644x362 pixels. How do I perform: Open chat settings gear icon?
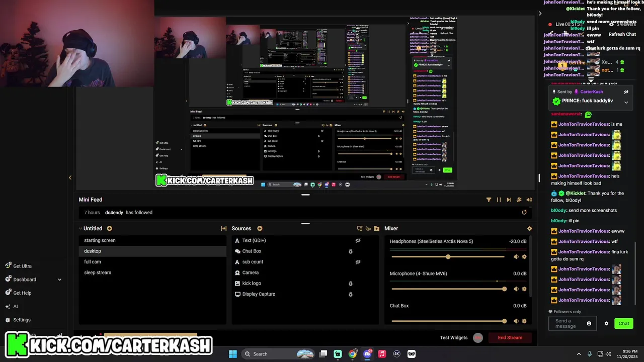pos(606,324)
